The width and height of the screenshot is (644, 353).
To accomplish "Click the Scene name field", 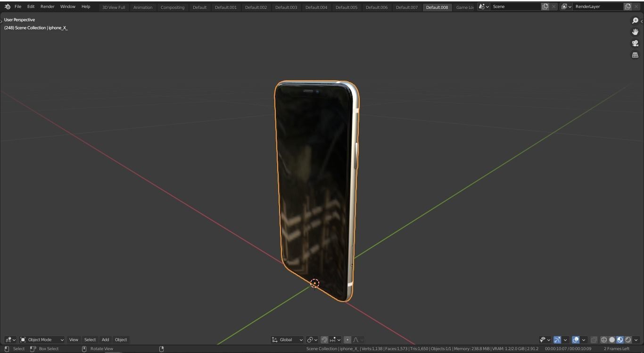I will point(516,7).
